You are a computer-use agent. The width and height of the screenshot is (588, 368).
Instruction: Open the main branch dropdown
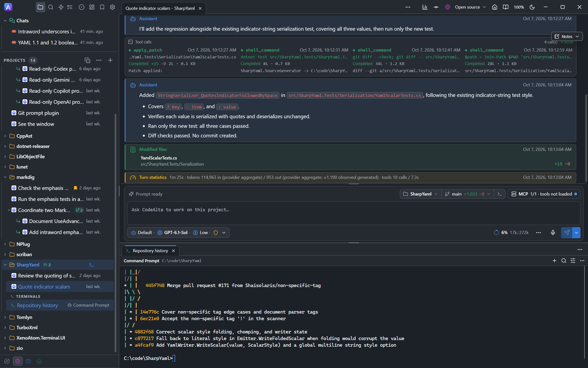coord(468,194)
